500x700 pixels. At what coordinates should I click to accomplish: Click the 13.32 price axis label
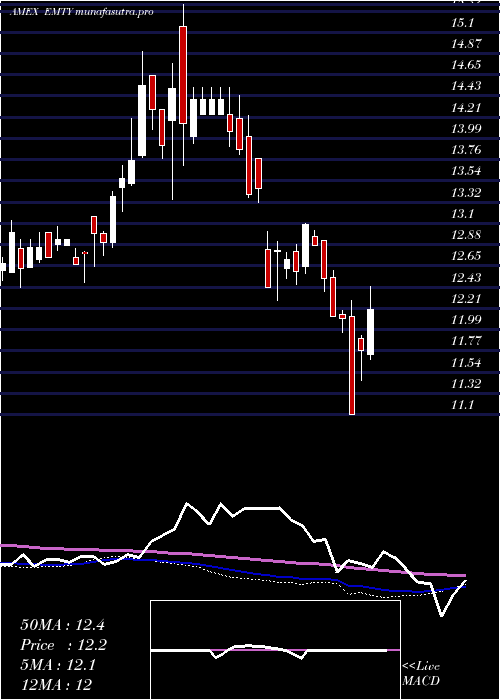pyautogui.click(x=467, y=192)
